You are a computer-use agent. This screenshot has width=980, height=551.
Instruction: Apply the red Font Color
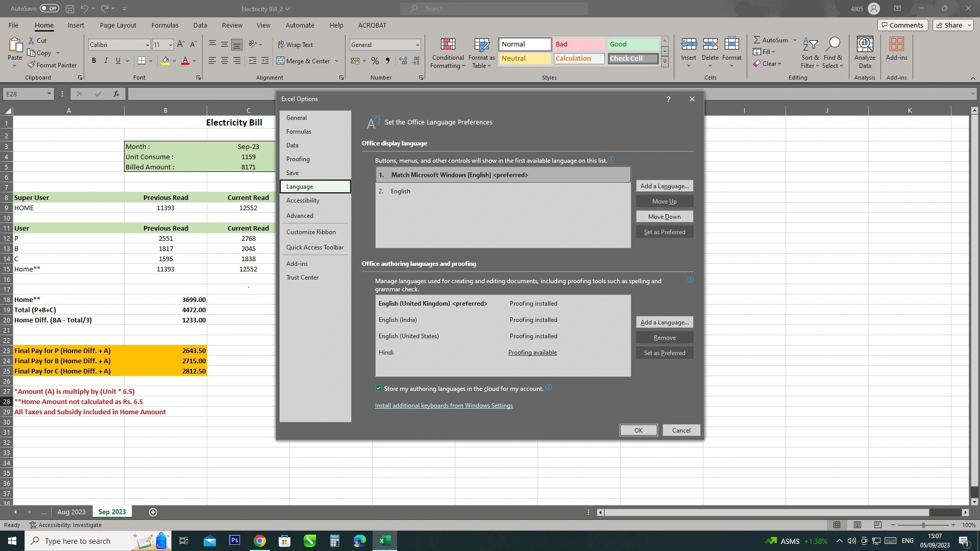(x=185, y=61)
